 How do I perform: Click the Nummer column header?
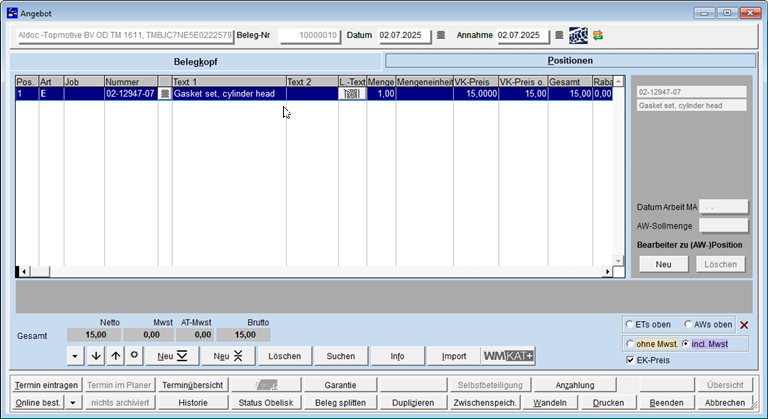(131, 82)
